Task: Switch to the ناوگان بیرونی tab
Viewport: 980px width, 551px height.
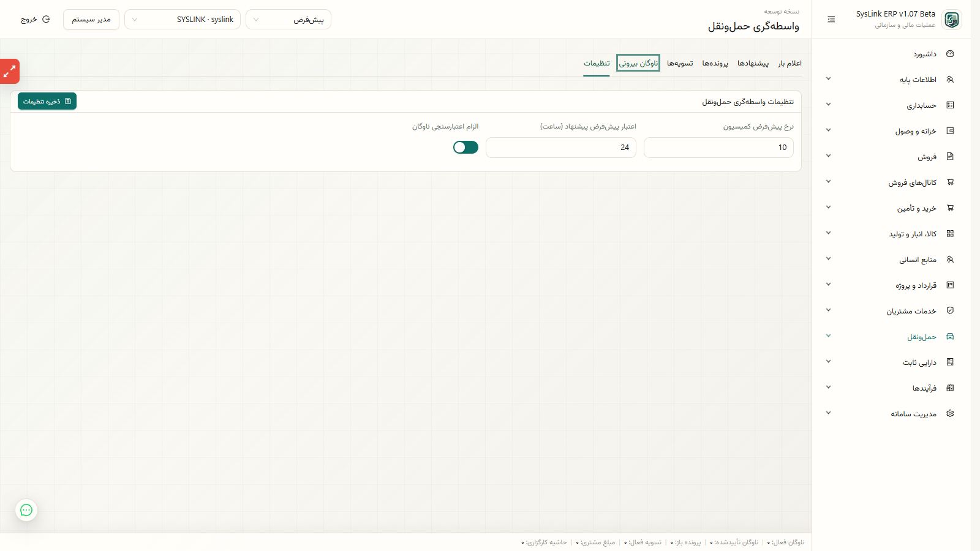Action: click(638, 63)
